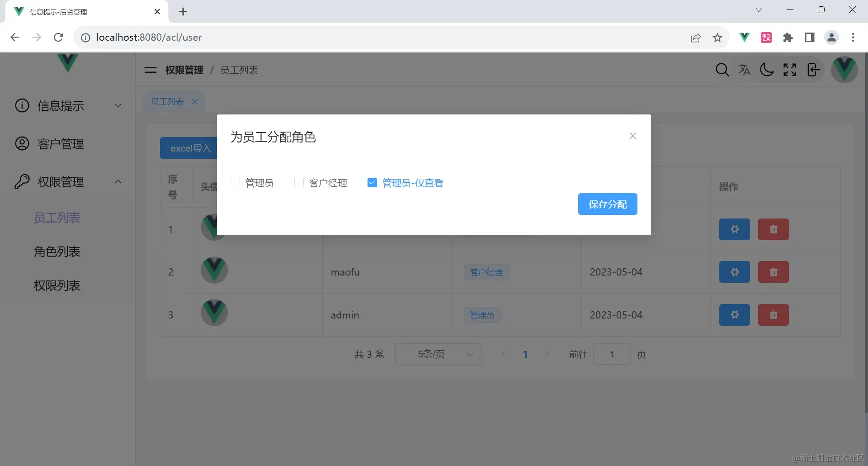This screenshot has width=868, height=466.
Task: Bookmark this page star icon
Action: [x=717, y=38]
